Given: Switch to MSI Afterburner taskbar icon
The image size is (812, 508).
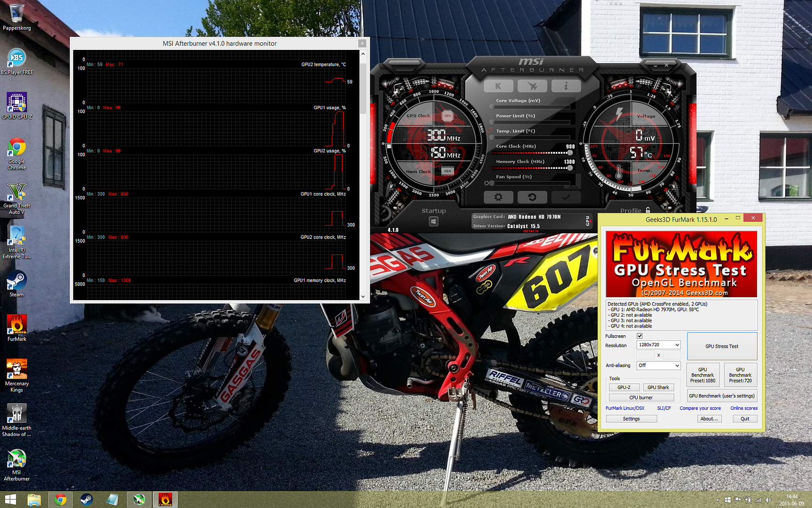Looking at the screenshot, I should (139, 500).
